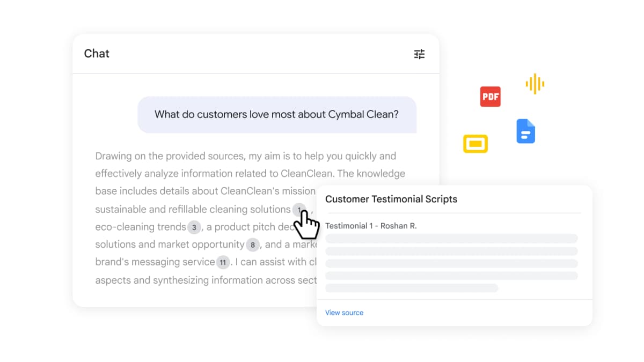Click the blue Docs document icon
The width and height of the screenshot is (644, 362).
tap(526, 131)
